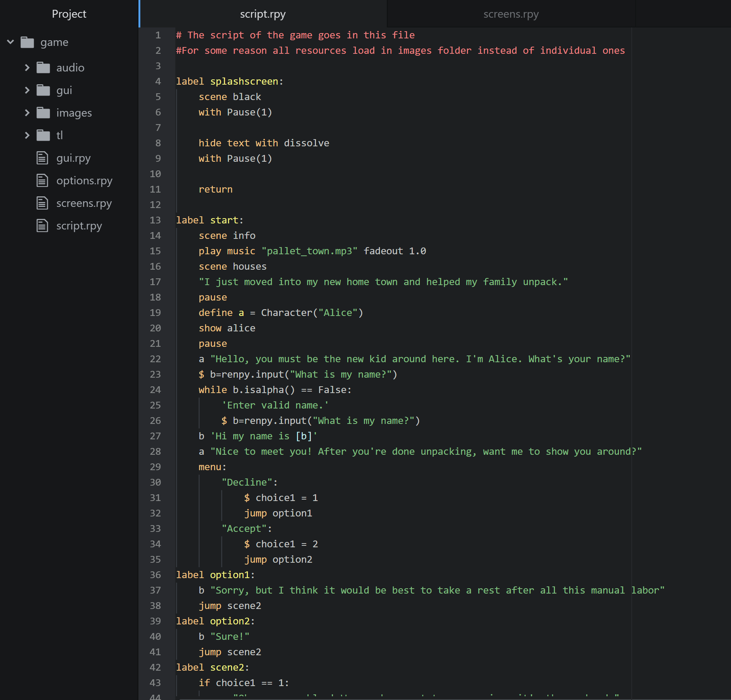
Task: Click line number 36 in gutter
Action: click(x=155, y=575)
